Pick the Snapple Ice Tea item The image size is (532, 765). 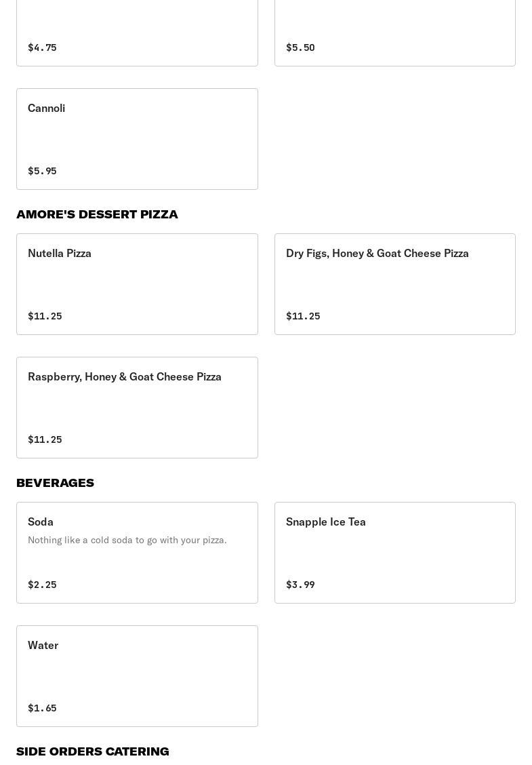point(326,522)
